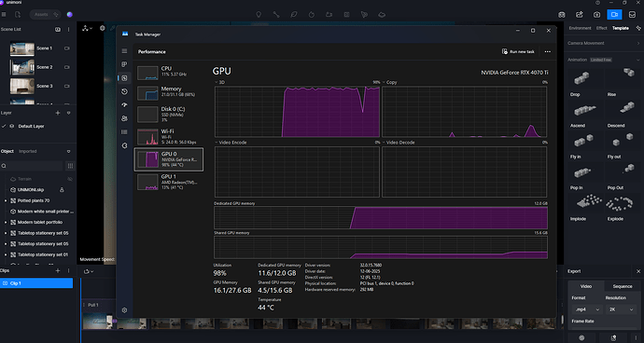The height and width of the screenshot is (343, 644).
Task: Select the video export camera icon
Action: click(614, 14)
